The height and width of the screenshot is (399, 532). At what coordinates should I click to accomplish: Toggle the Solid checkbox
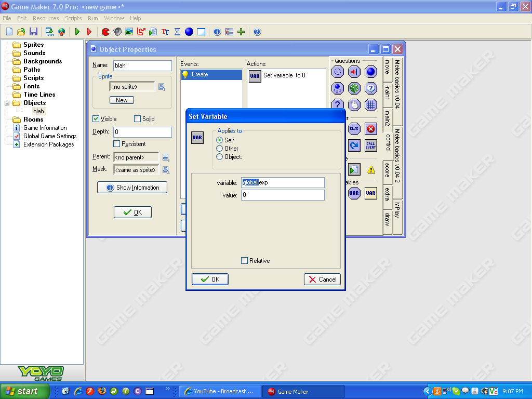[137, 119]
